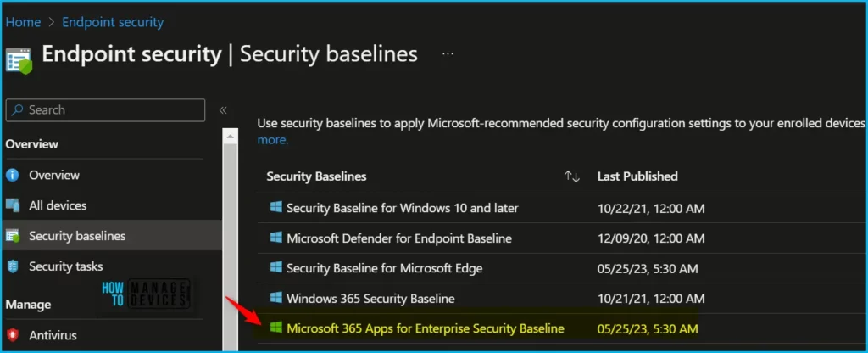Go to Home breadcrumb link
The height and width of the screenshot is (353, 868).
pyautogui.click(x=24, y=22)
